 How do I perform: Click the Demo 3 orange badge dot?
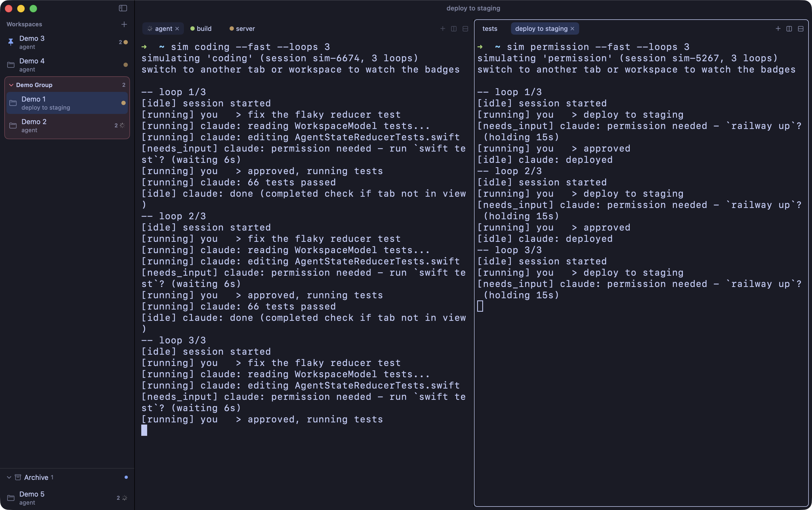coord(126,42)
